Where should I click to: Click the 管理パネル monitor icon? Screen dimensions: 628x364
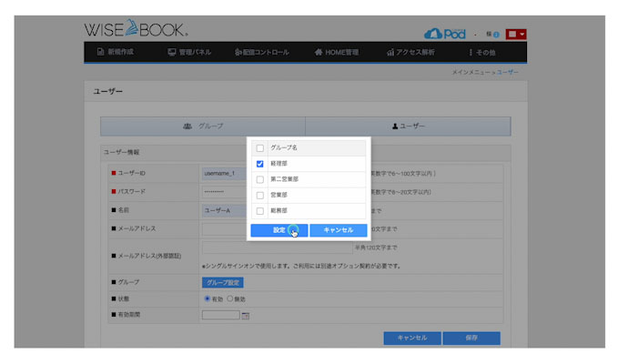coord(172,53)
